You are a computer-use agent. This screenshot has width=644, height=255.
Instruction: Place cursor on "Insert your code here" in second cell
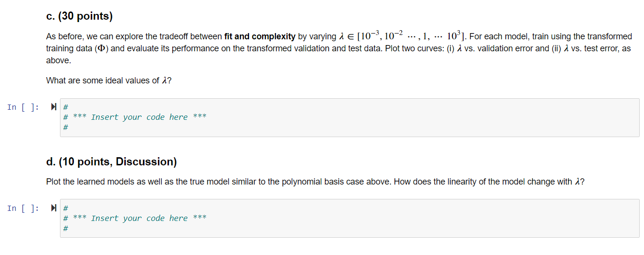139,219
